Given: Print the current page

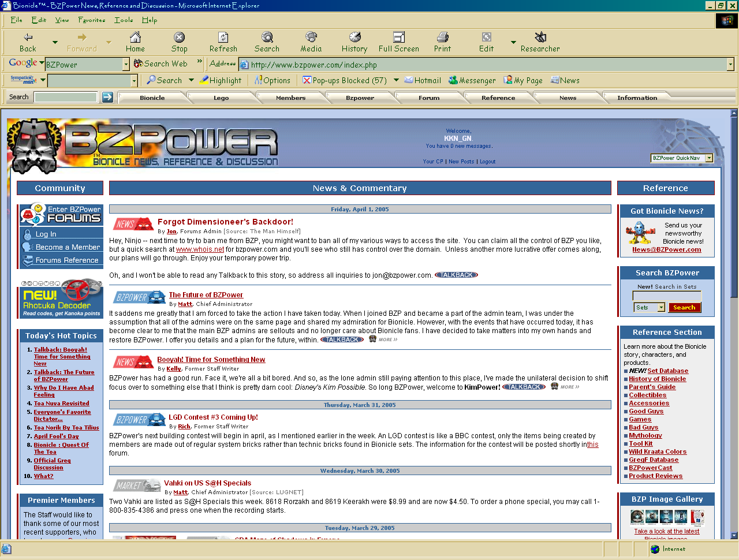Looking at the screenshot, I should coord(443,42).
